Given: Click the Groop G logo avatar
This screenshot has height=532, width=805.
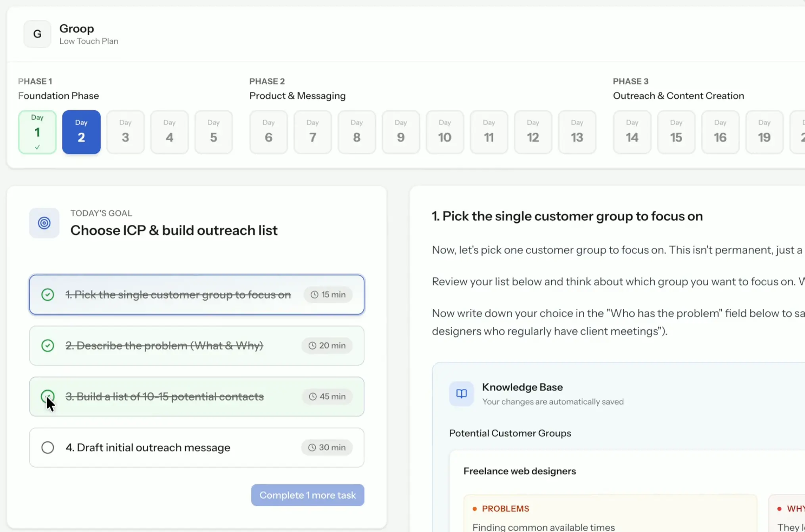Looking at the screenshot, I should tap(37, 34).
